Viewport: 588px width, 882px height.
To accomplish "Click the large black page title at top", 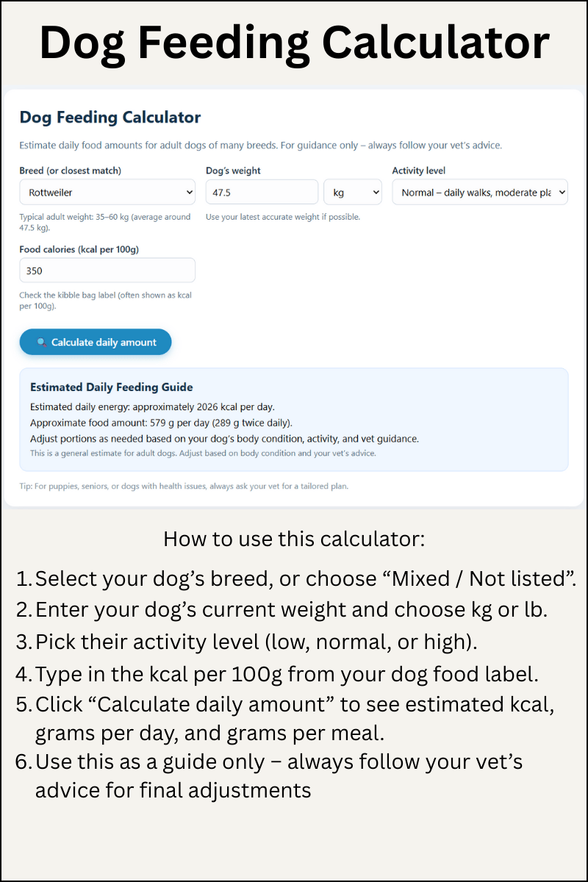I will click(294, 43).
